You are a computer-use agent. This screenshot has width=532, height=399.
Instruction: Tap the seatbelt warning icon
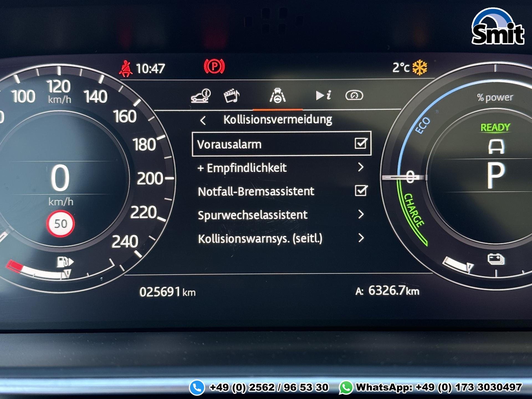tap(126, 69)
